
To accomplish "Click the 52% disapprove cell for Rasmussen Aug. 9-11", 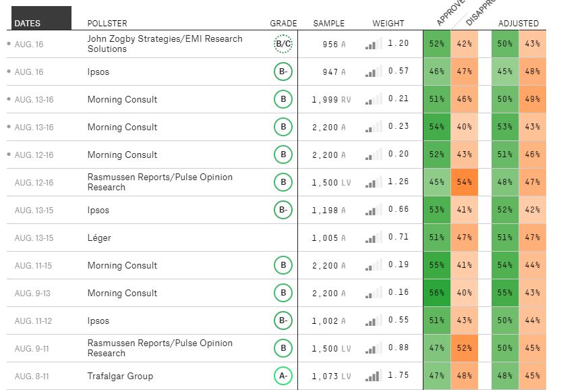I will [x=464, y=348].
